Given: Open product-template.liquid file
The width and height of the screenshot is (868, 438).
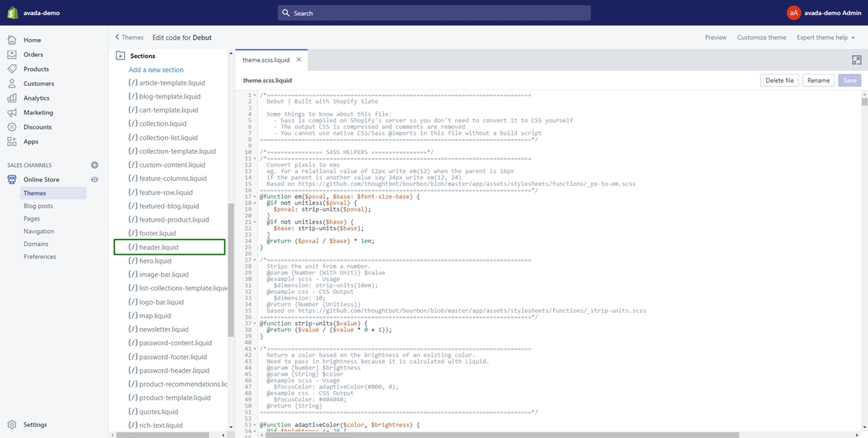Looking at the screenshot, I should tap(169, 397).
